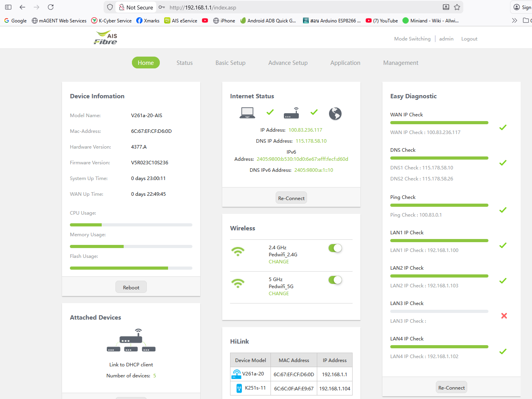Show more bookmarks with the chevron
The image size is (532, 399).
(x=514, y=20)
